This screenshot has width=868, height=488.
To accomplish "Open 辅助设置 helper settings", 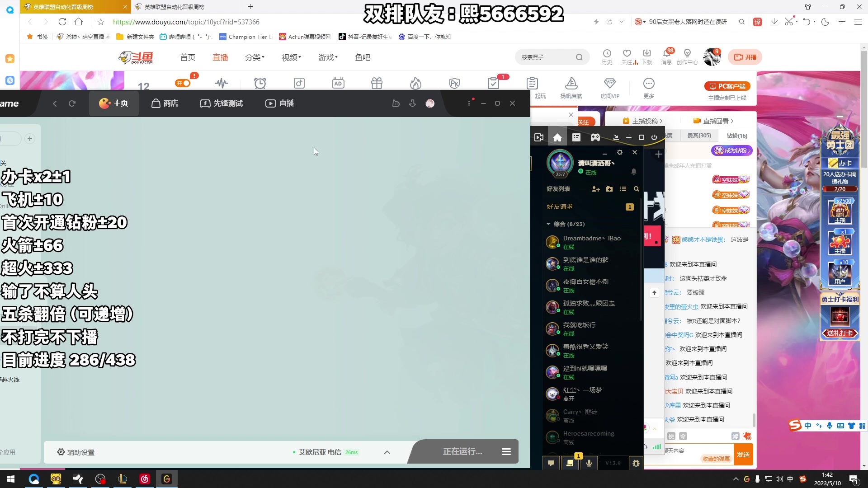I will [x=76, y=452].
